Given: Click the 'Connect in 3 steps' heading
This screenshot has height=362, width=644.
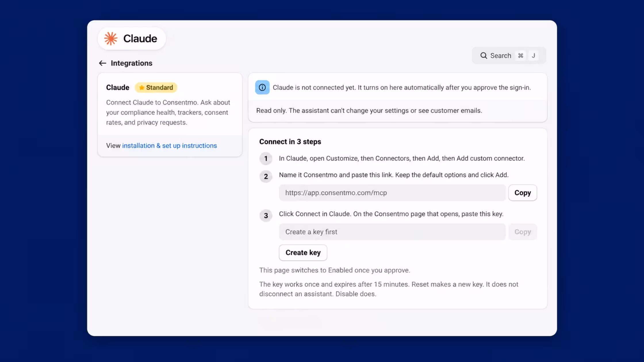Looking at the screenshot, I should [290, 142].
